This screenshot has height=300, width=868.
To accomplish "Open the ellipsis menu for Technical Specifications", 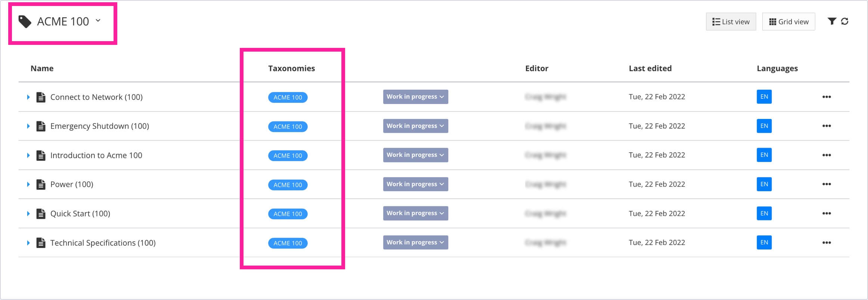I will [x=827, y=242].
